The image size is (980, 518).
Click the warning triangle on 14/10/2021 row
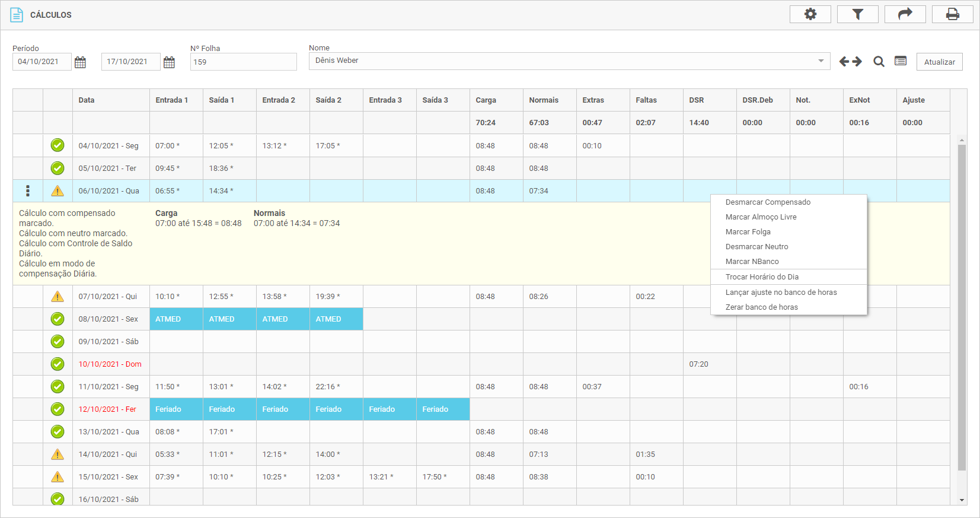[x=58, y=455]
